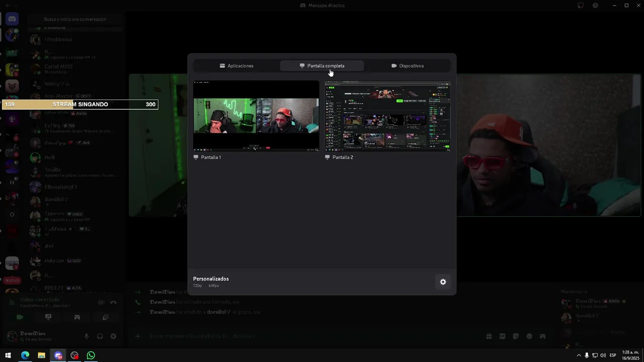Toggle noise suppression waveform icon
644x362 pixels.
[x=101, y=302]
